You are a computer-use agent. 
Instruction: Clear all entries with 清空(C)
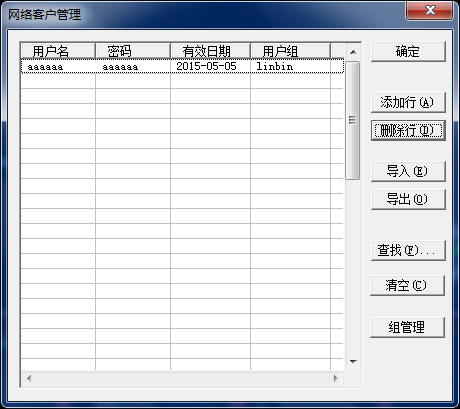[x=407, y=285]
